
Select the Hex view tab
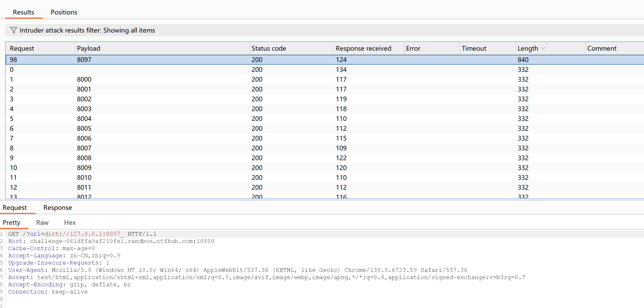[x=70, y=222]
